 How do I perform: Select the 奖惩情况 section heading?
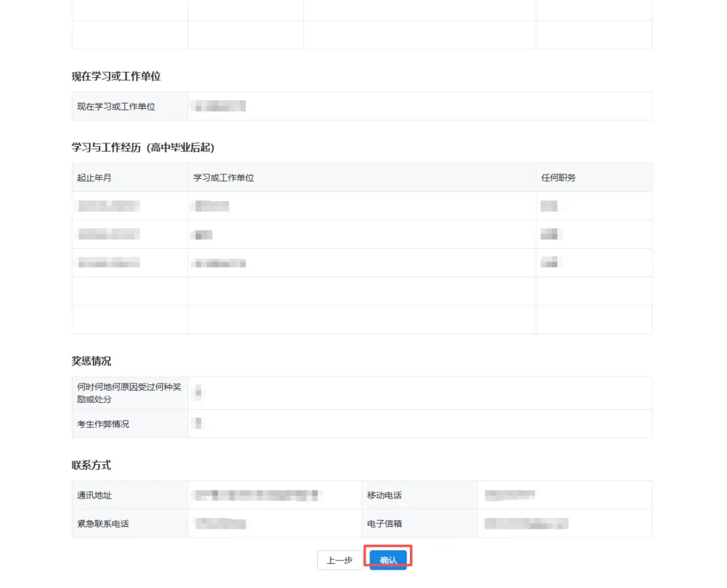(92, 361)
